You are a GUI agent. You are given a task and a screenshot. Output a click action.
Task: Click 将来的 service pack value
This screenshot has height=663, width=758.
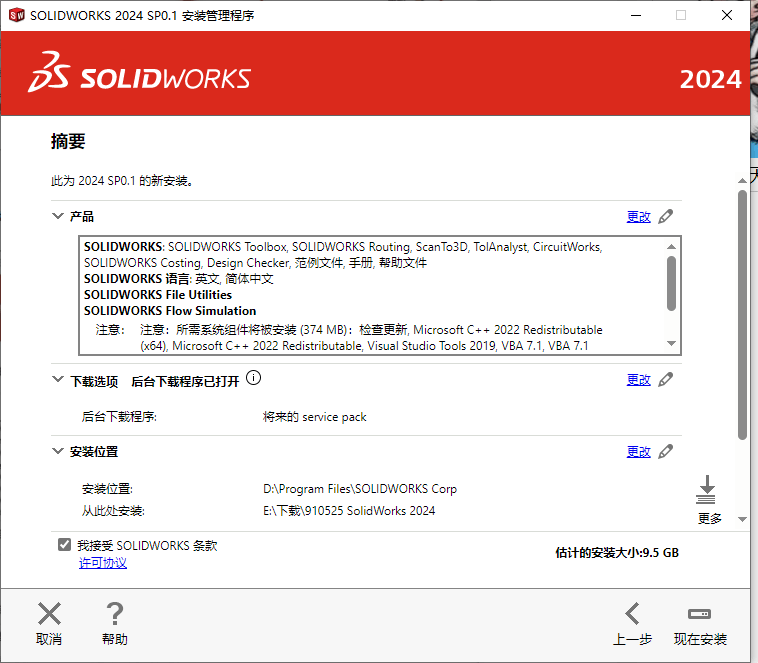(314, 417)
